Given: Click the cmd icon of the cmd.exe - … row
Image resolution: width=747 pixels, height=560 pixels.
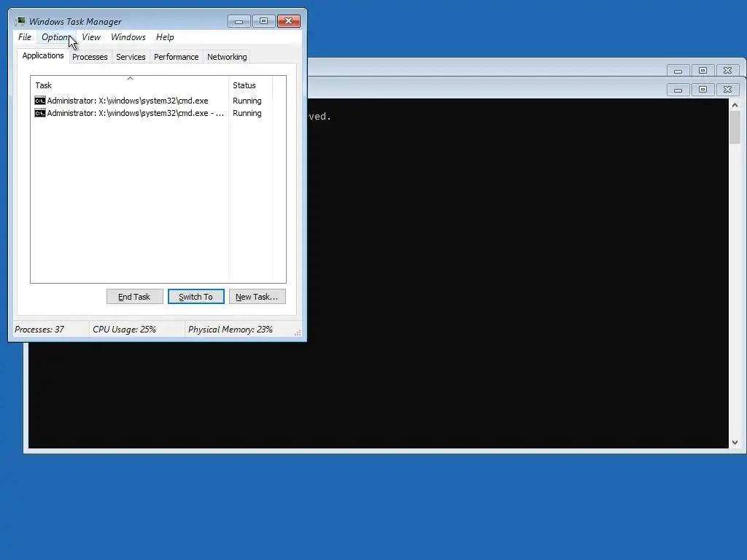Looking at the screenshot, I should click(x=40, y=113).
